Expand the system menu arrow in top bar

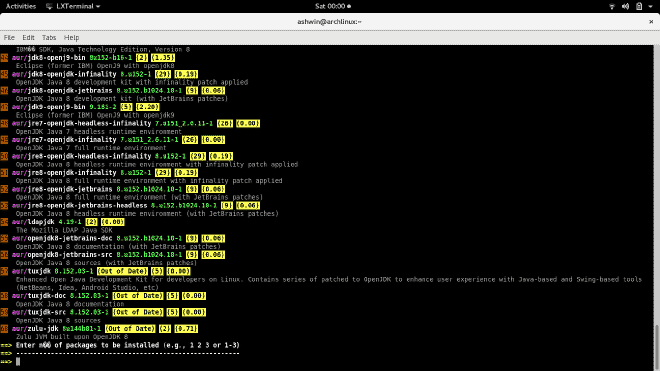(x=651, y=6)
